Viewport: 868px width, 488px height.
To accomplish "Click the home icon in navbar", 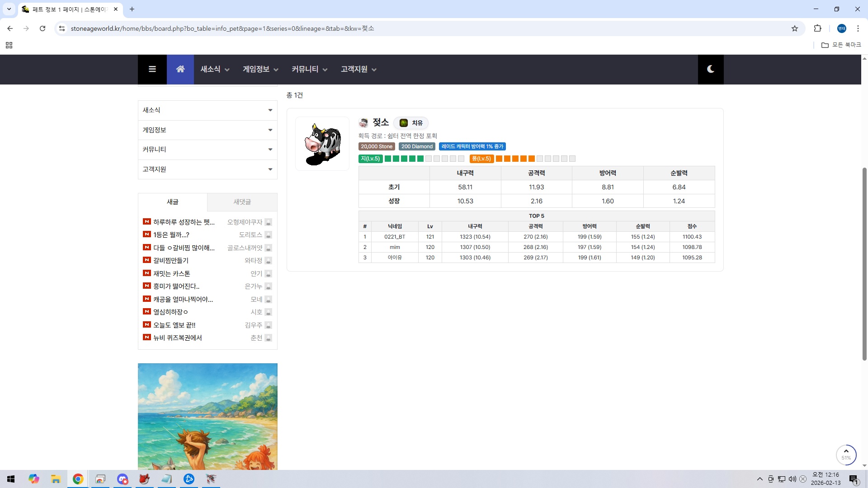I will click(x=180, y=69).
